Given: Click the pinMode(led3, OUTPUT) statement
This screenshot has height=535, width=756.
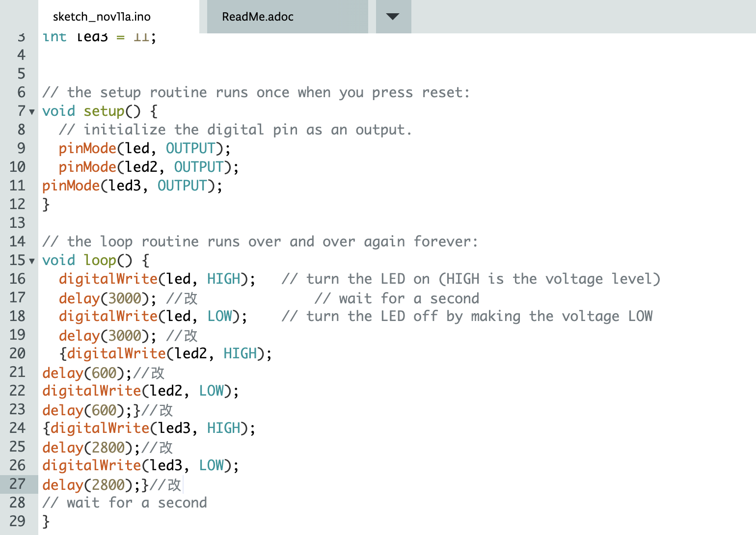Looking at the screenshot, I should point(132,186).
